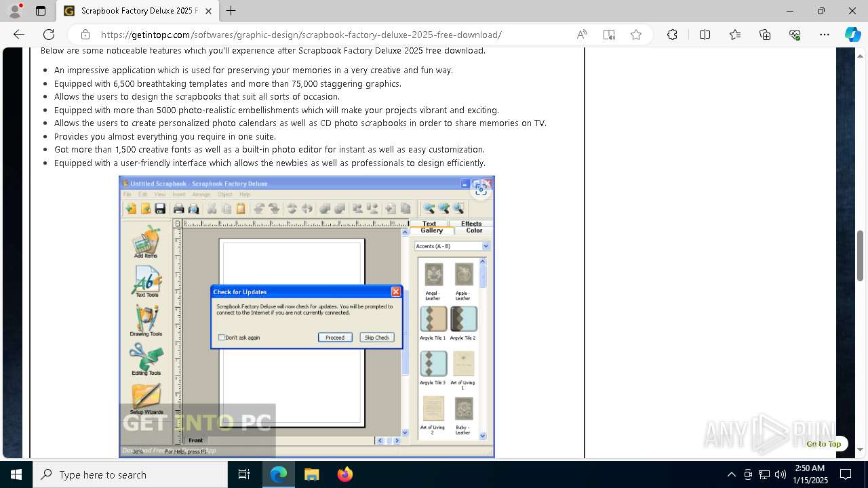
Task: Open Immersive Reader icon
Action: tap(609, 35)
